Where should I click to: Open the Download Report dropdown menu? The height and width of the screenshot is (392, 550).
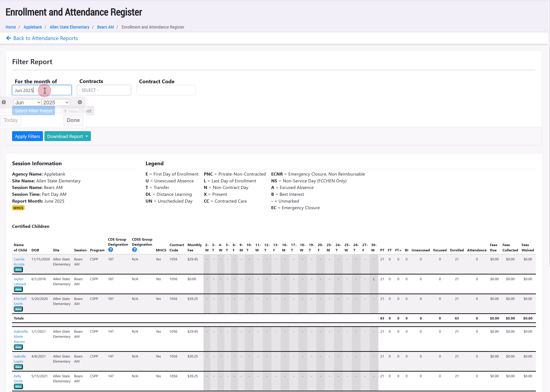point(67,136)
